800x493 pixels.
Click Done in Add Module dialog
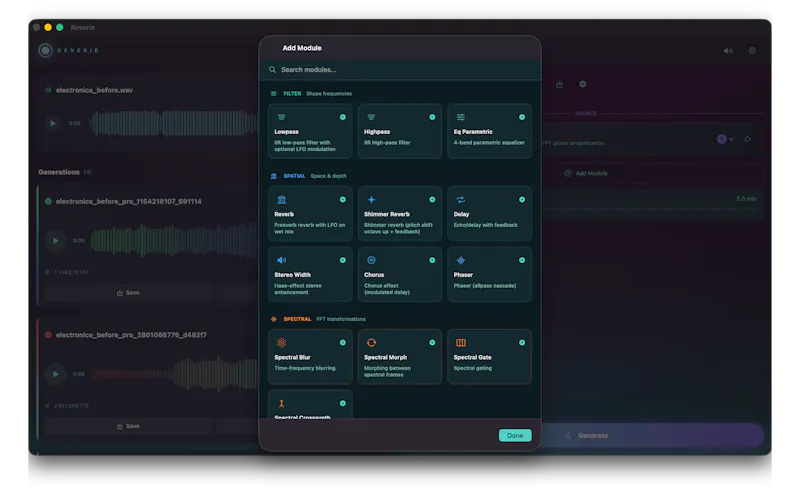[x=515, y=435]
